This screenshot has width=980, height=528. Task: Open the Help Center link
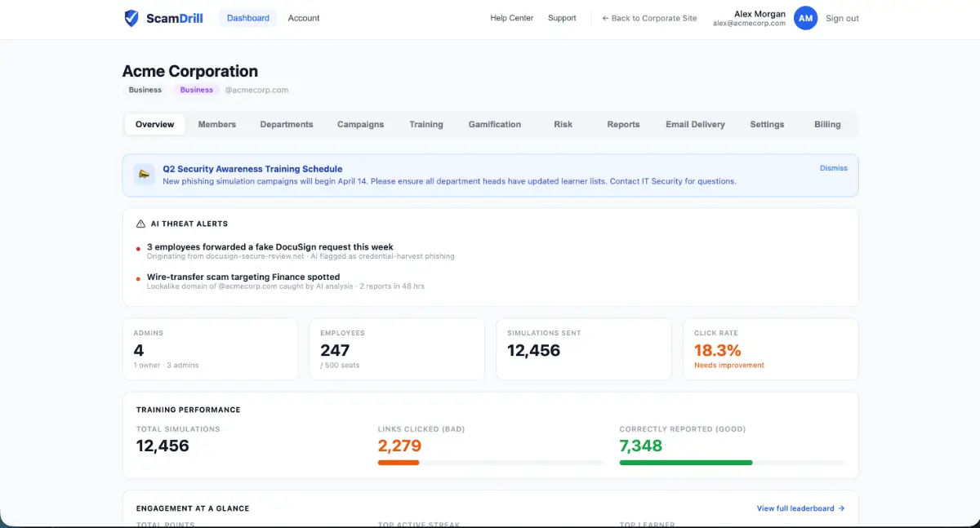point(511,18)
